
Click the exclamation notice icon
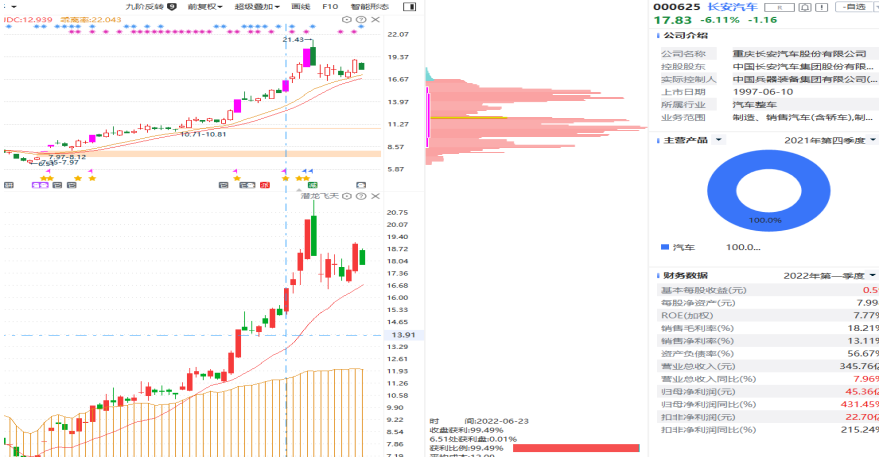click(821, 7)
